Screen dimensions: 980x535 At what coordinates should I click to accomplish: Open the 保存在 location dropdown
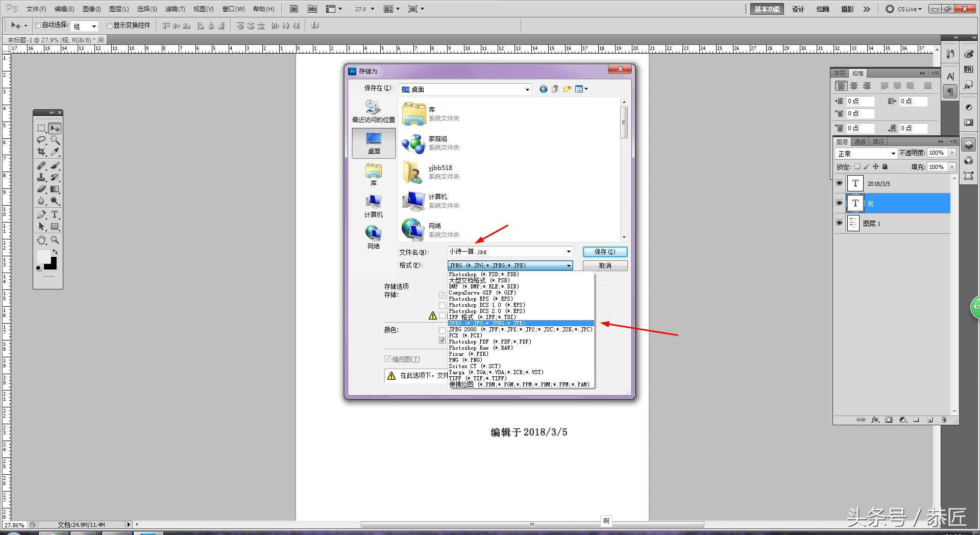coord(527,89)
